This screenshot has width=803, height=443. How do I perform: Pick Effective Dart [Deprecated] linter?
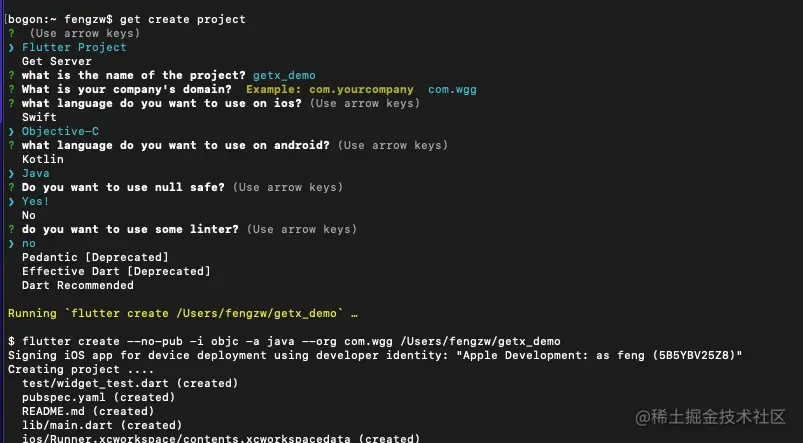pyautogui.click(x=116, y=271)
